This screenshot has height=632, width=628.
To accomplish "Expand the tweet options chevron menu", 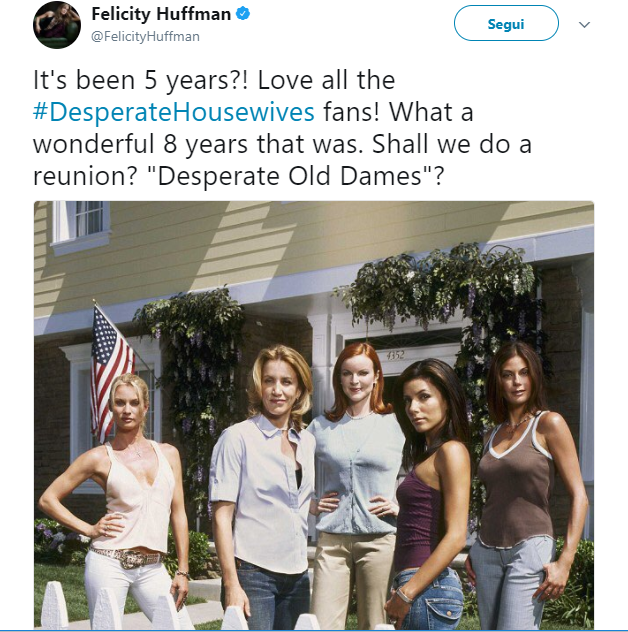I will click(584, 25).
